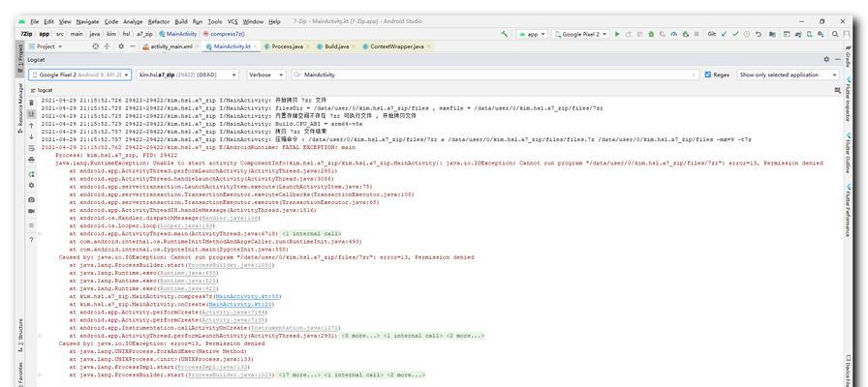Viewport: 868px width, 387px height.
Task: Click MainActivity in breadcrumb bar
Action: tap(177, 34)
